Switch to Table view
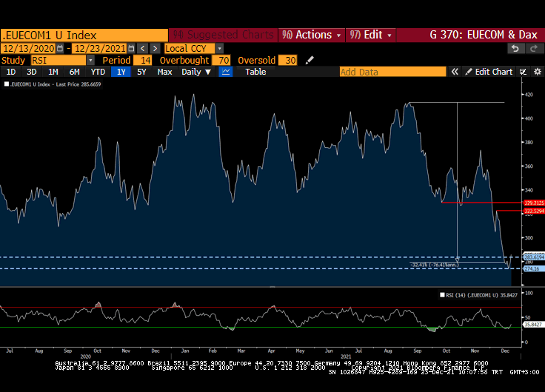545x392 pixels. [255, 72]
